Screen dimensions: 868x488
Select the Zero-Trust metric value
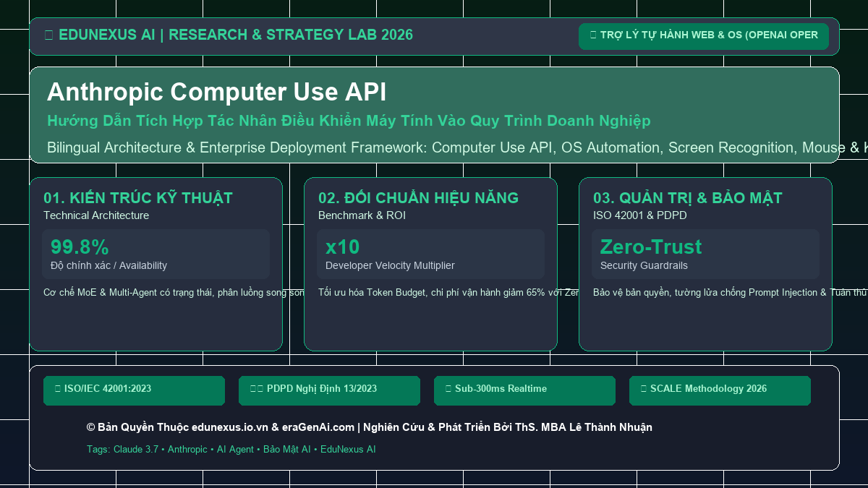pos(651,247)
